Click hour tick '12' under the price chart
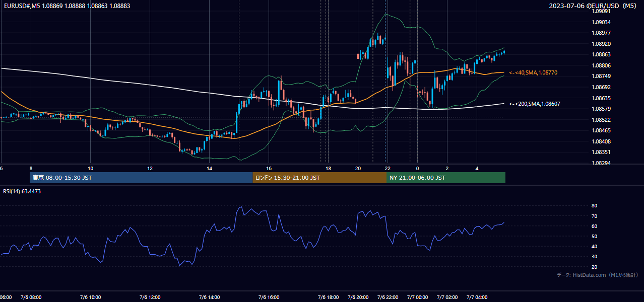The image size is (644, 302). point(150,168)
